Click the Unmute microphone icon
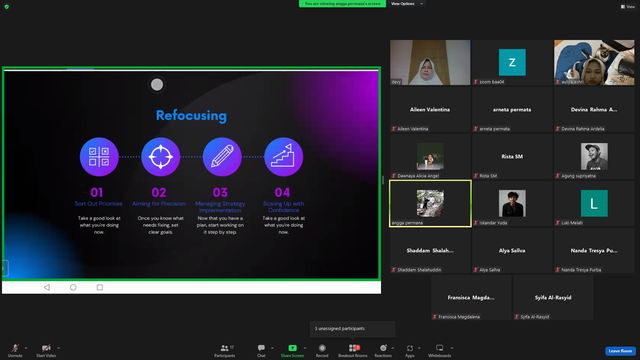 tap(15, 348)
